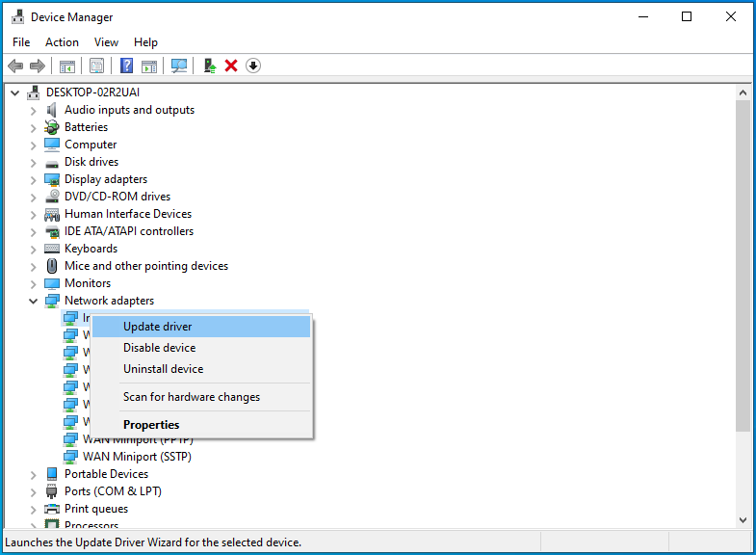Click the Monitors category icon
756x555 pixels.
tap(52, 283)
